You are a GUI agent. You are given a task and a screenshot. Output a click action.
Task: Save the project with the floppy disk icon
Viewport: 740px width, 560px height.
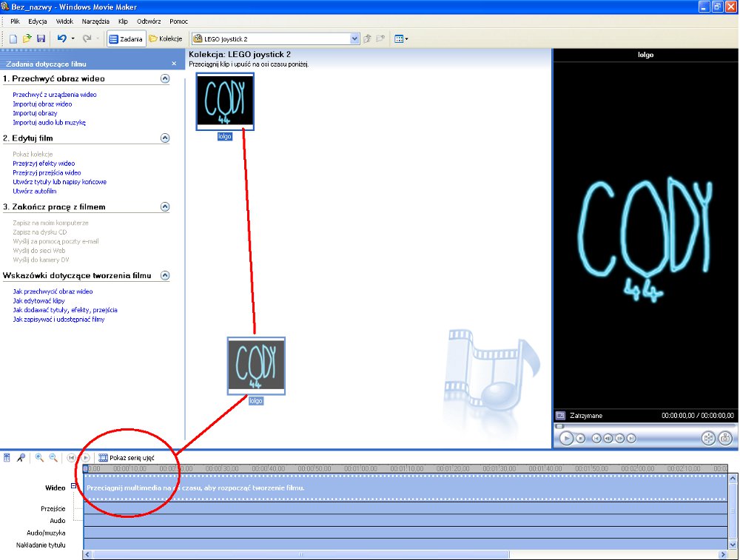(41, 38)
